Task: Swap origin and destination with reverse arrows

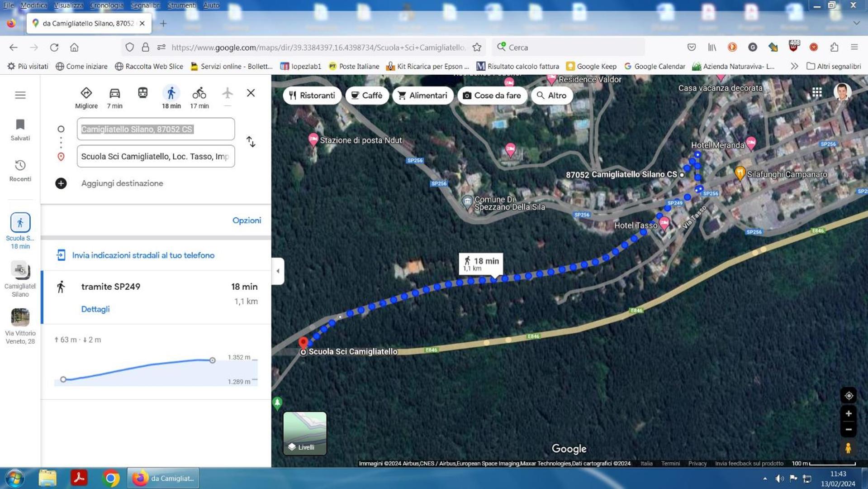Action: coord(251,142)
